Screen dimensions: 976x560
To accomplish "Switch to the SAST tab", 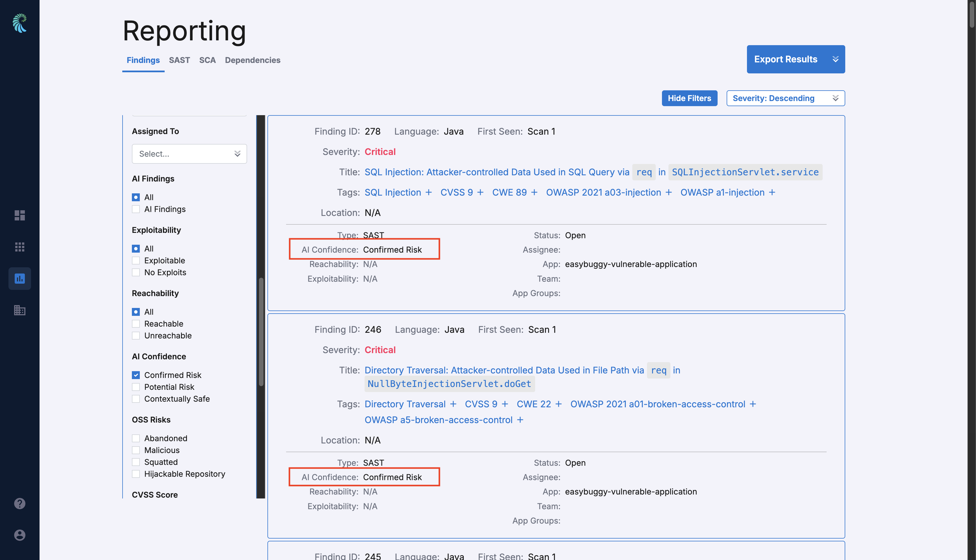I will [179, 60].
